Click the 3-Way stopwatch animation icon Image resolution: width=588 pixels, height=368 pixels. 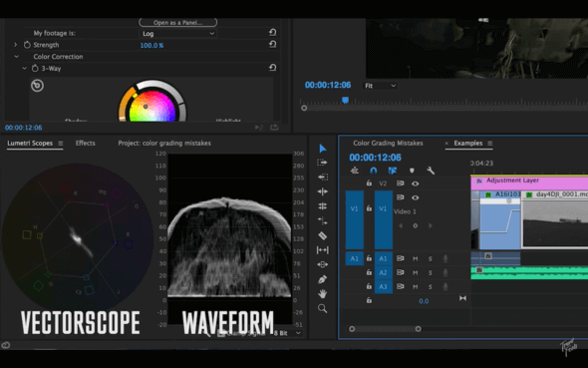35,68
